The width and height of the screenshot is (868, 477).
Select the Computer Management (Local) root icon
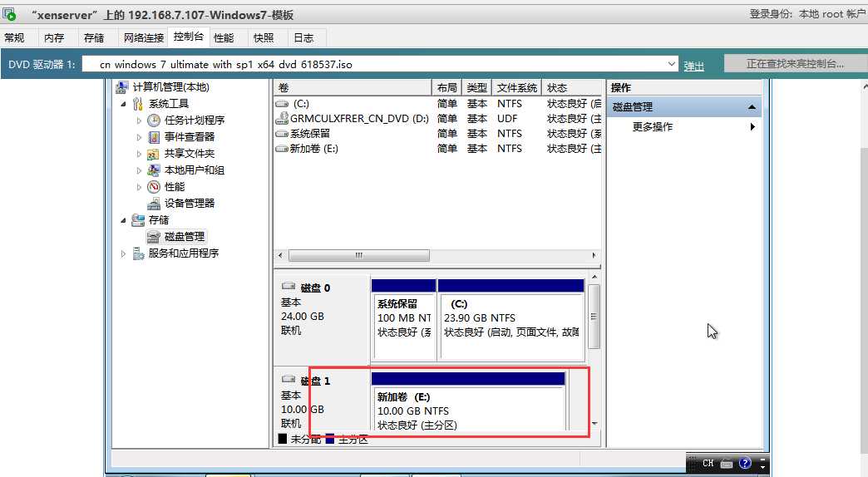(x=121, y=87)
